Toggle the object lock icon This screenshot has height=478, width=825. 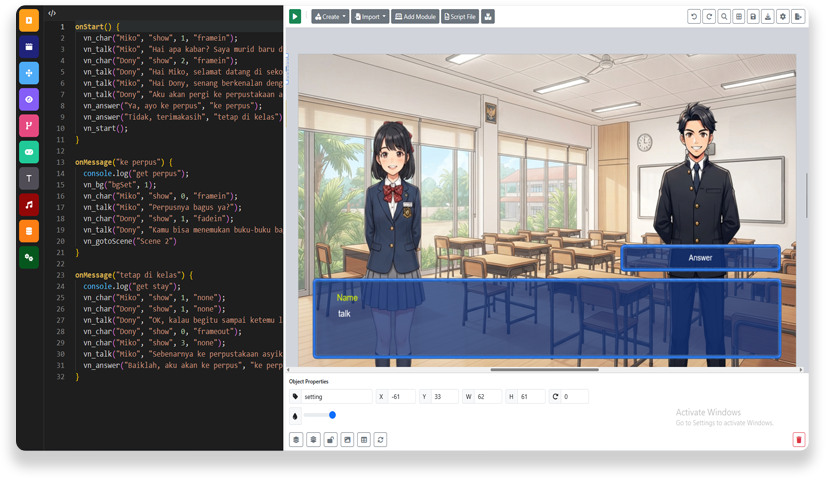pos(330,440)
